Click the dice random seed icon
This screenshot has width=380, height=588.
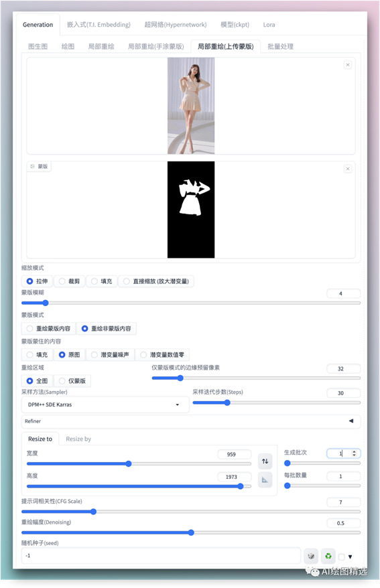pyautogui.click(x=311, y=556)
